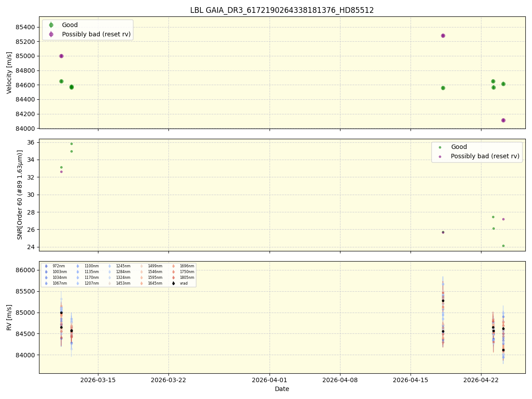Click the purple velocity point at 85000 m/s

61,56
